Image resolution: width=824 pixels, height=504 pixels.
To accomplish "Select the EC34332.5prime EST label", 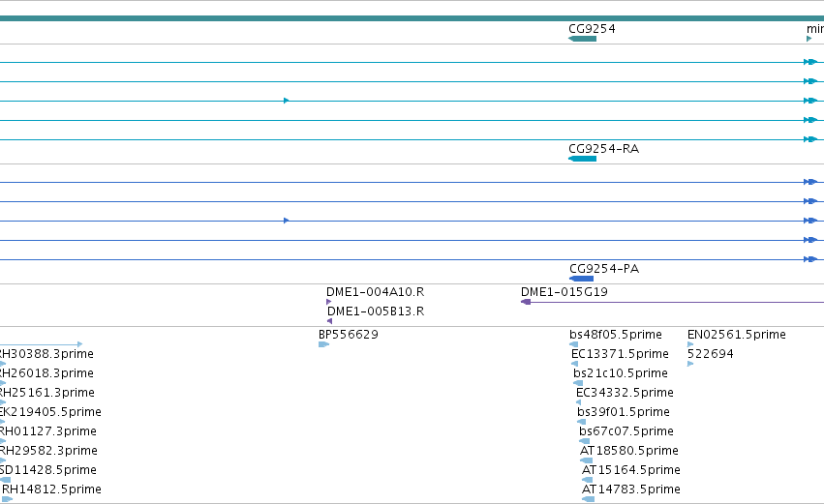I will coord(625,393).
